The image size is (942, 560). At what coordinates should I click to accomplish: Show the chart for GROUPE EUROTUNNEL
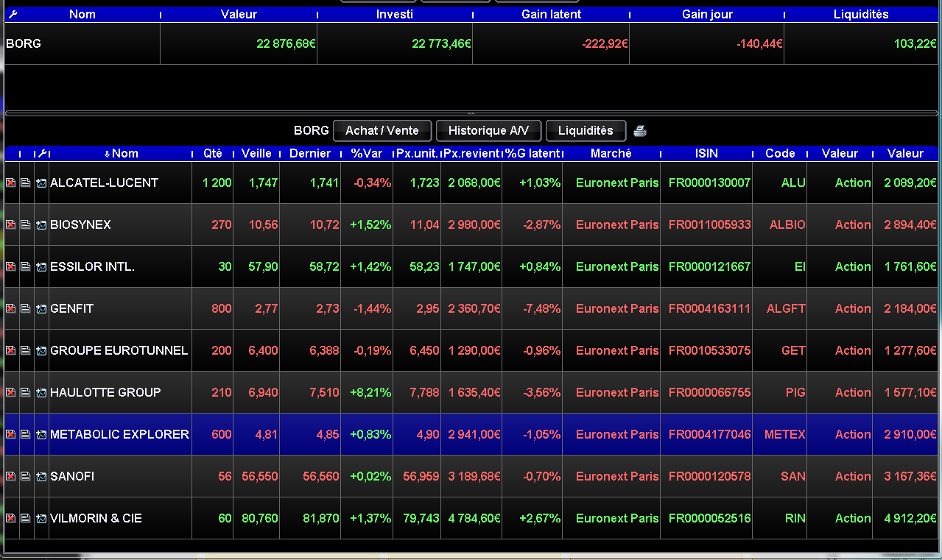click(x=41, y=350)
